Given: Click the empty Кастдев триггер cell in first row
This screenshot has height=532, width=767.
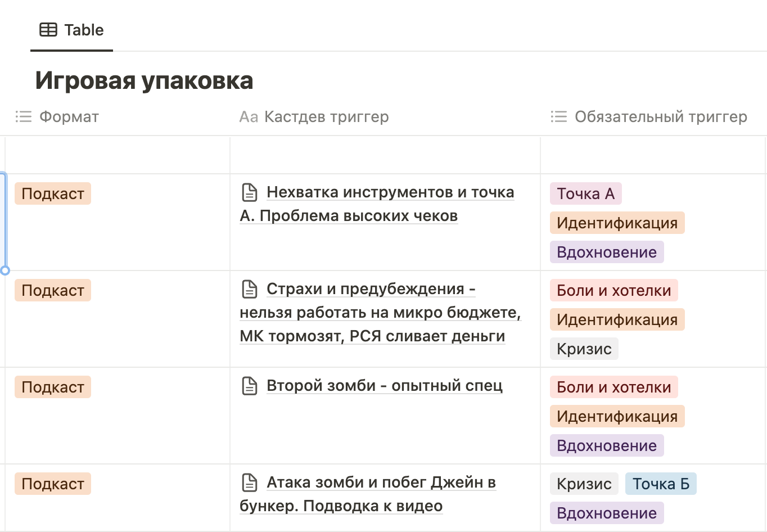Looking at the screenshot, I should pos(385,155).
